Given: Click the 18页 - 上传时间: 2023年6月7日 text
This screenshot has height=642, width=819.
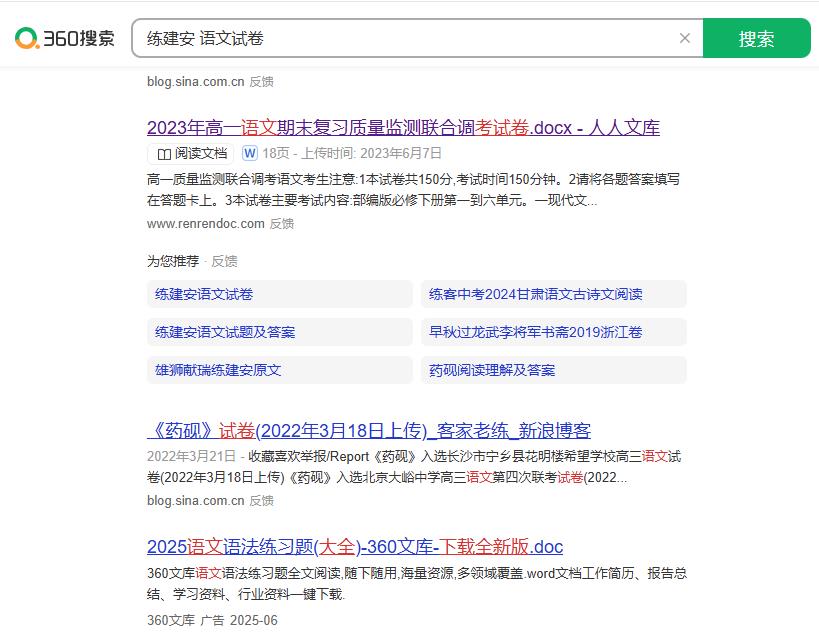Looking at the screenshot, I should (x=352, y=153).
